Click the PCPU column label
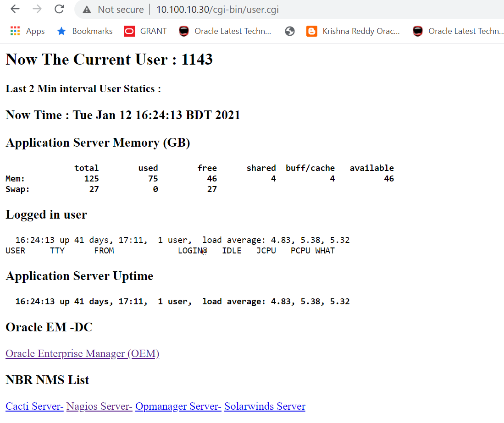The height and width of the screenshot is (423, 504). point(300,251)
